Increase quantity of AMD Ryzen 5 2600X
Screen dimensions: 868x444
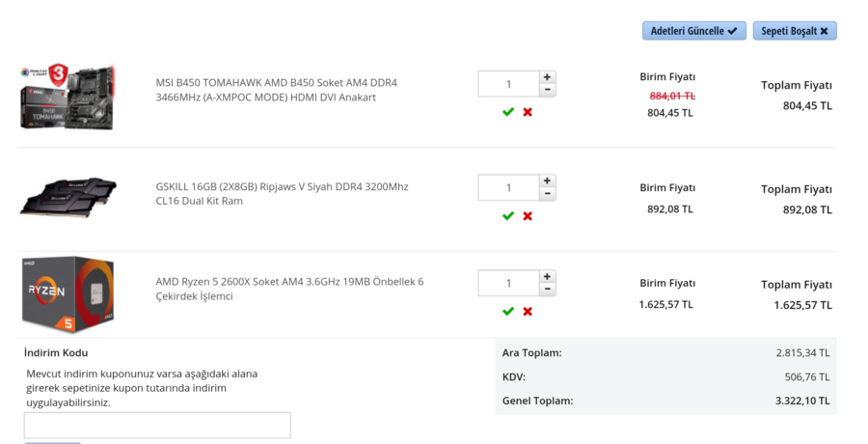547,277
